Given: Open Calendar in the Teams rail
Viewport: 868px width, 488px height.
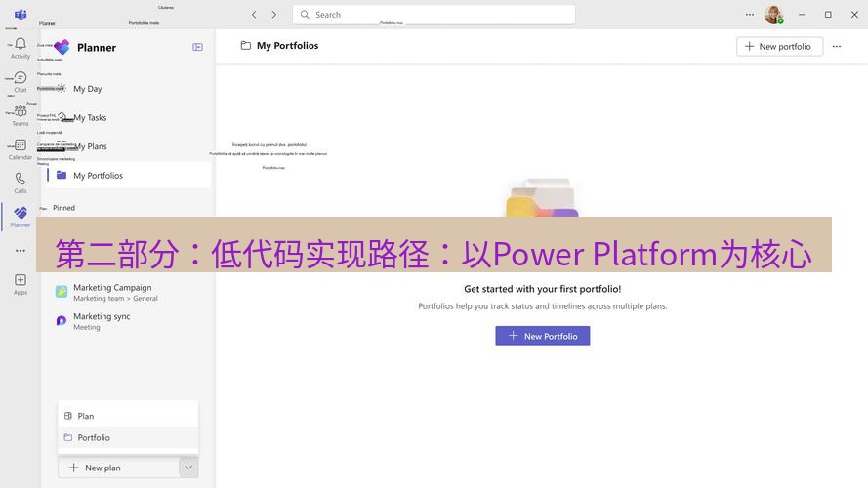Looking at the screenshot, I should (21, 149).
